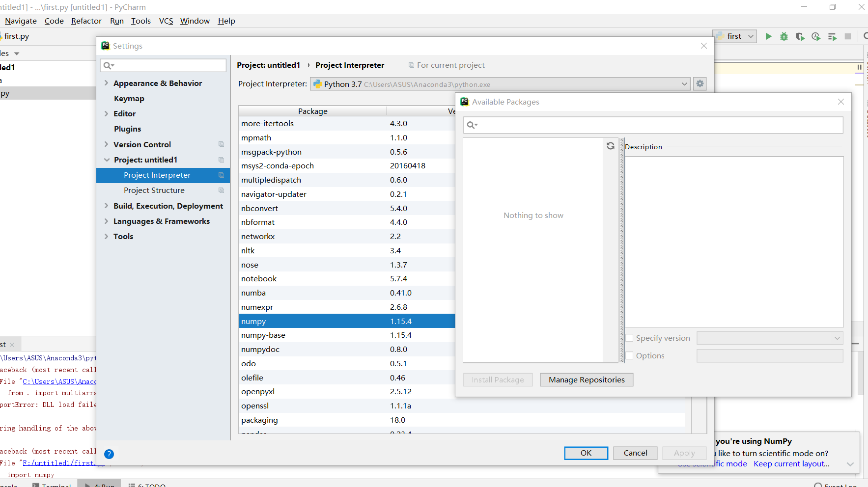Click the Install Package button

coord(498,379)
